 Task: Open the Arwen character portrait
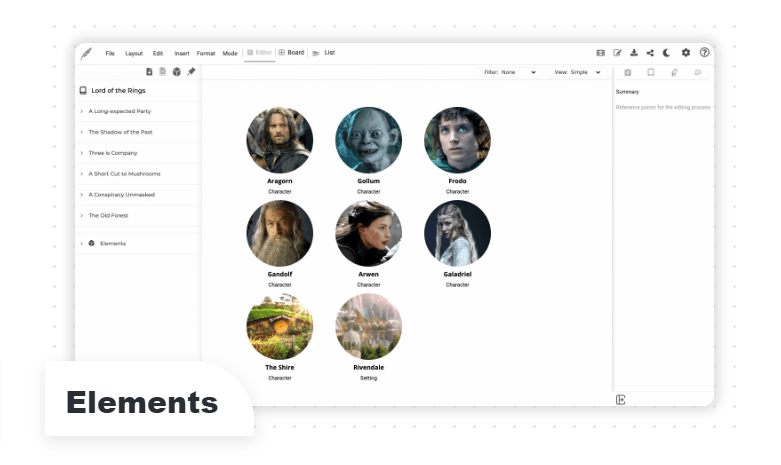tap(369, 233)
